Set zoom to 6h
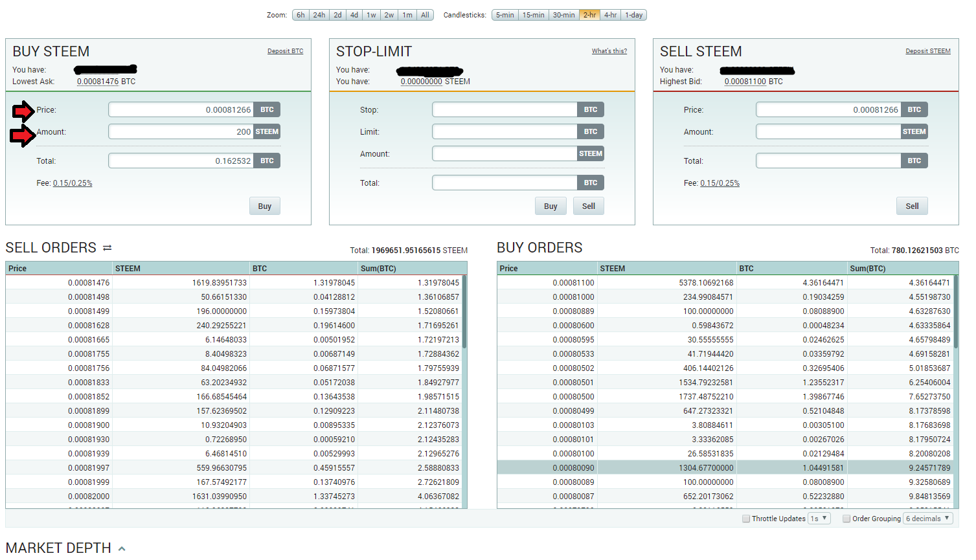 tap(301, 15)
